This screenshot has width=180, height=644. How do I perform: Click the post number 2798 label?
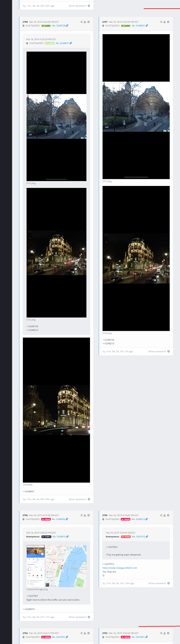(x=25, y=22)
